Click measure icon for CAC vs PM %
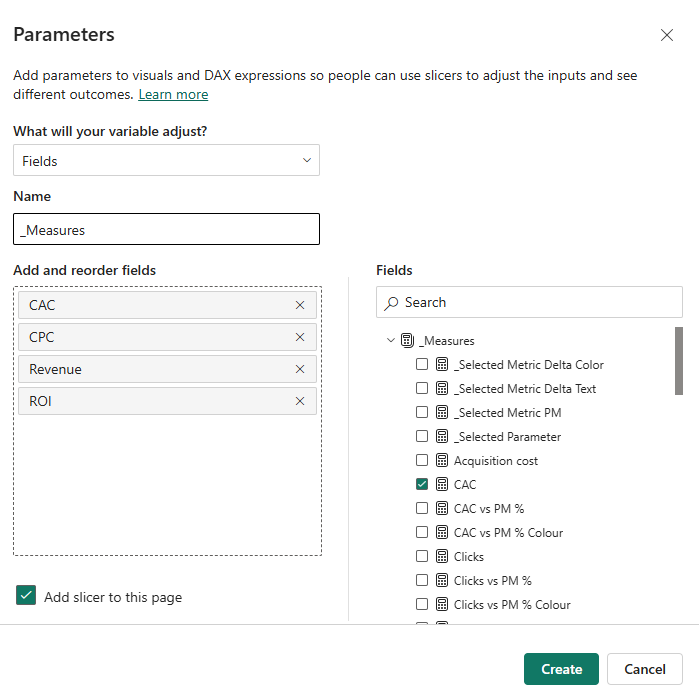This screenshot has height=696, width=699. click(442, 508)
